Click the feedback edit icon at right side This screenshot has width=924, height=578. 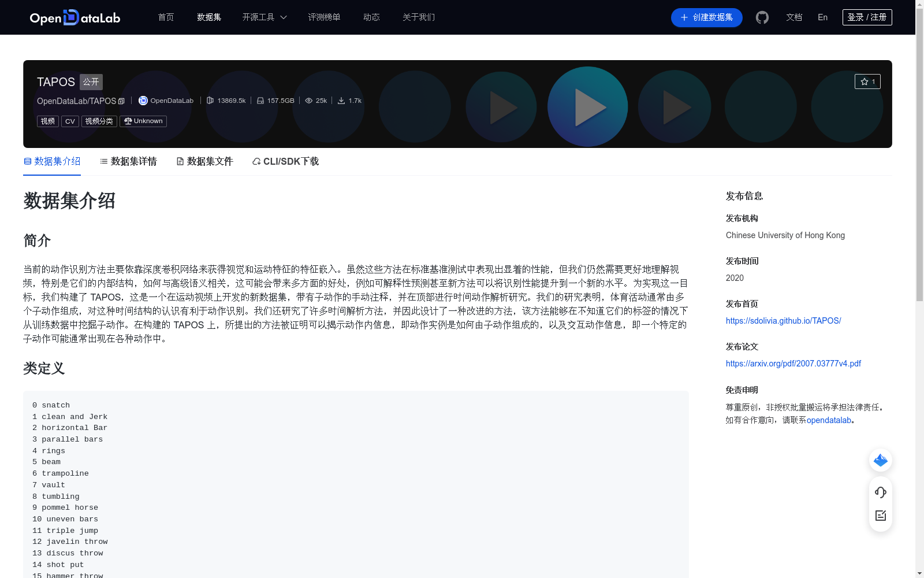pyautogui.click(x=880, y=516)
